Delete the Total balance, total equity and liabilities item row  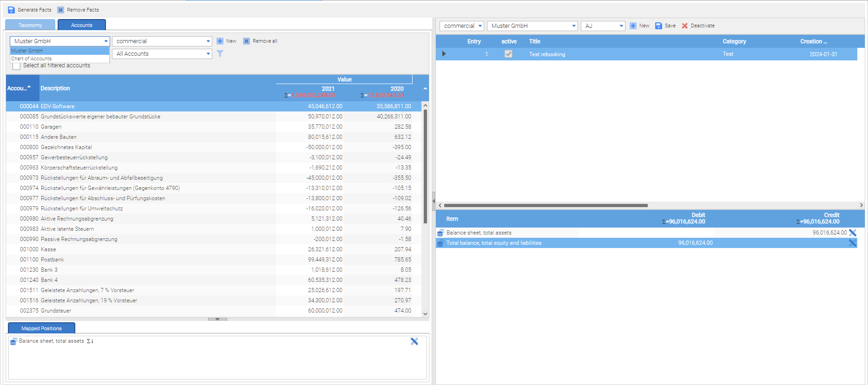tap(852, 243)
